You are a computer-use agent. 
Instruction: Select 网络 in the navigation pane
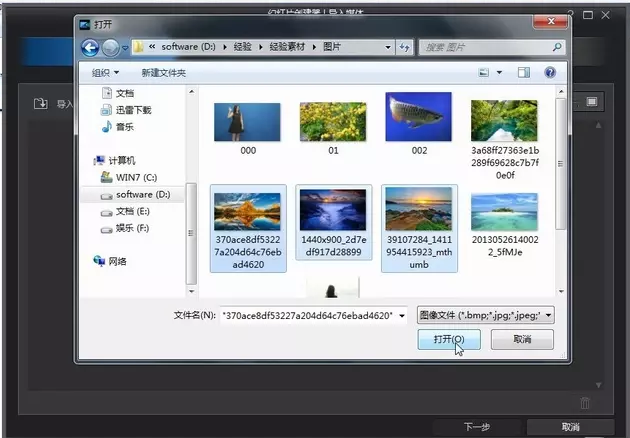pyautogui.click(x=110, y=261)
